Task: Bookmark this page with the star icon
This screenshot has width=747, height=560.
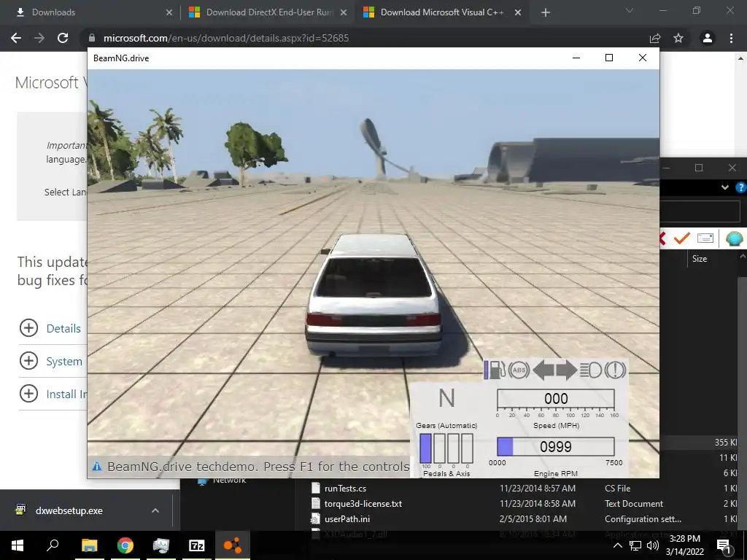Action: [x=678, y=38]
